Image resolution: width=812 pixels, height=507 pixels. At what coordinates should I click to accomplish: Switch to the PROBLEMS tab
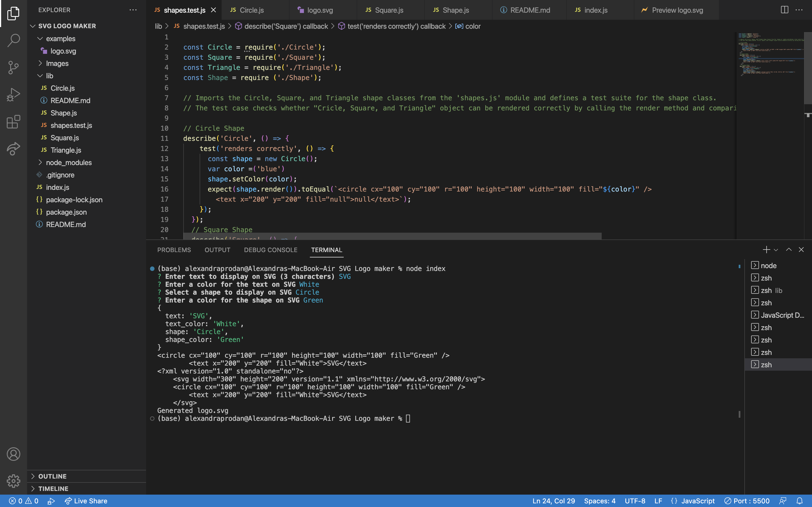(174, 250)
